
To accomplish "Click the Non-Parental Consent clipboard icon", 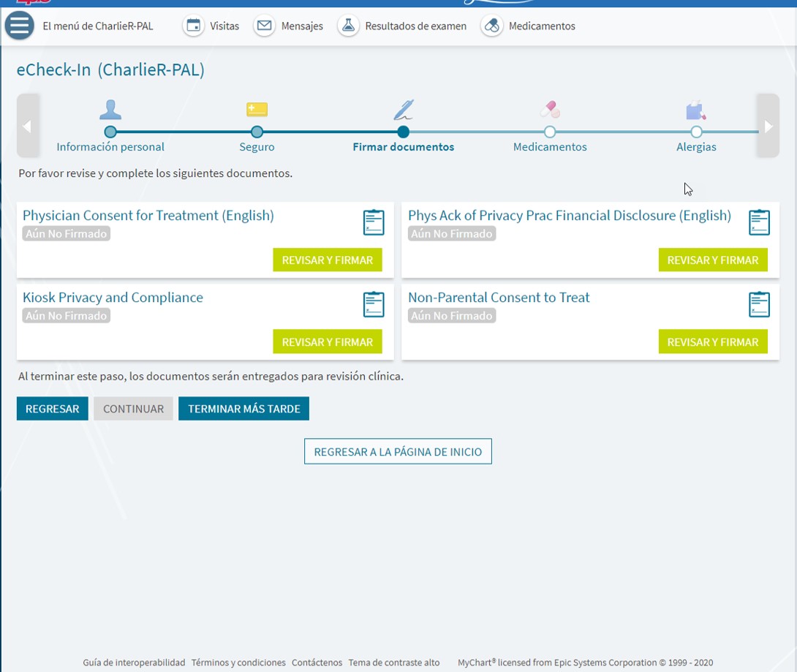I will 759,304.
